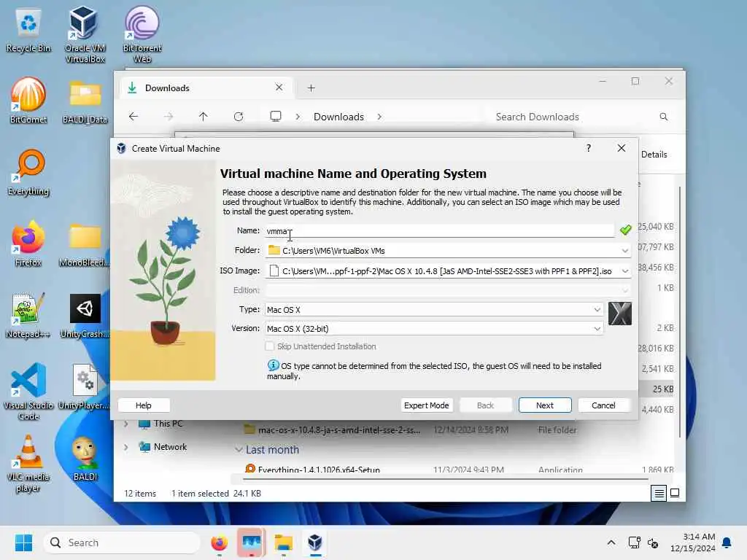The height and width of the screenshot is (560, 747).
Task: Open Firefox desktop shortcut
Action: point(28,244)
